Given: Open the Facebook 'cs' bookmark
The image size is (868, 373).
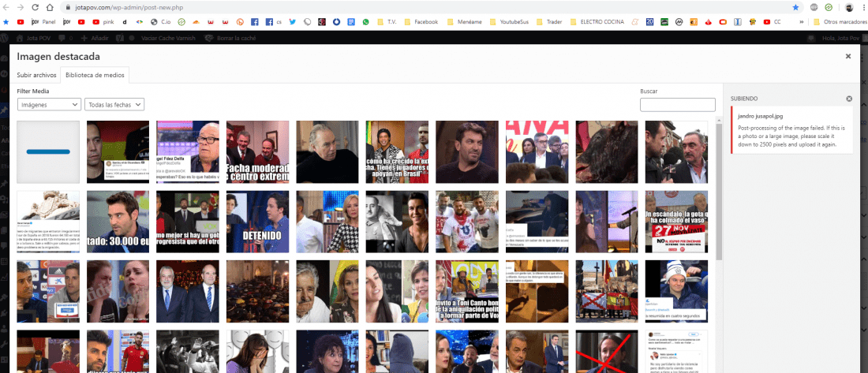Looking at the screenshot, I should (x=273, y=22).
